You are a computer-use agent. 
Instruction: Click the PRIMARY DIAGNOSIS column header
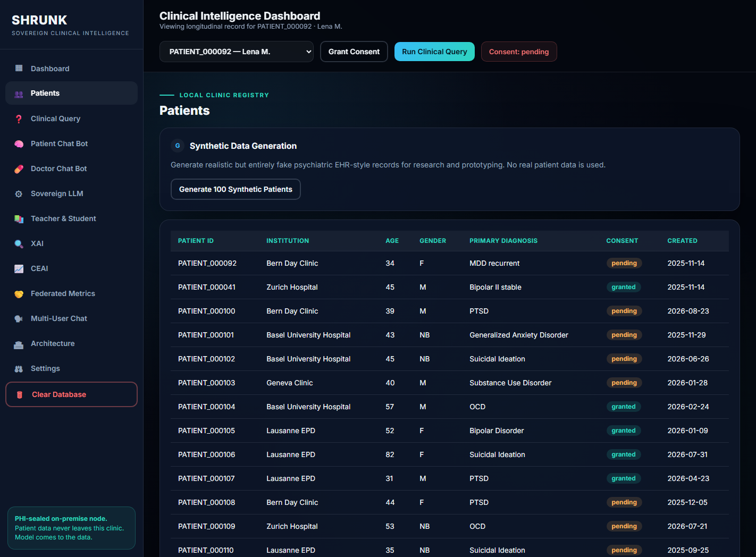503,241
